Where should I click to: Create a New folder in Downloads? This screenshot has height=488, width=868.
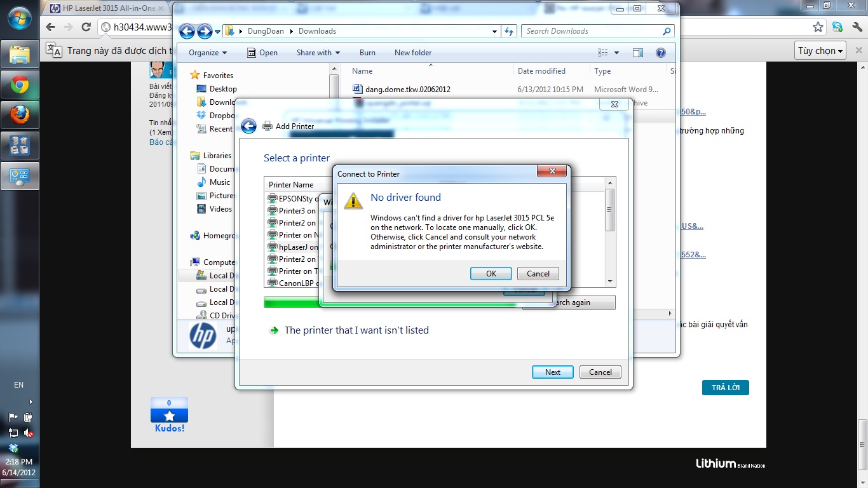[x=413, y=53]
